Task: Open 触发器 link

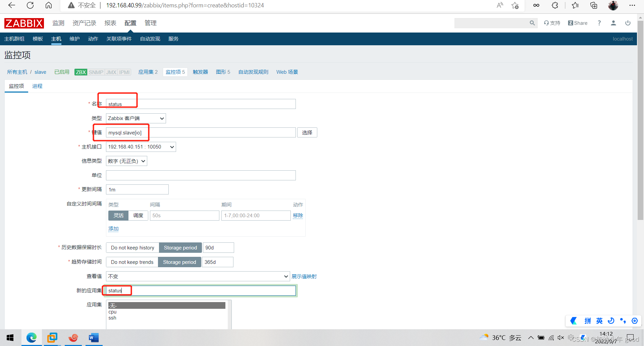Action: (200, 72)
